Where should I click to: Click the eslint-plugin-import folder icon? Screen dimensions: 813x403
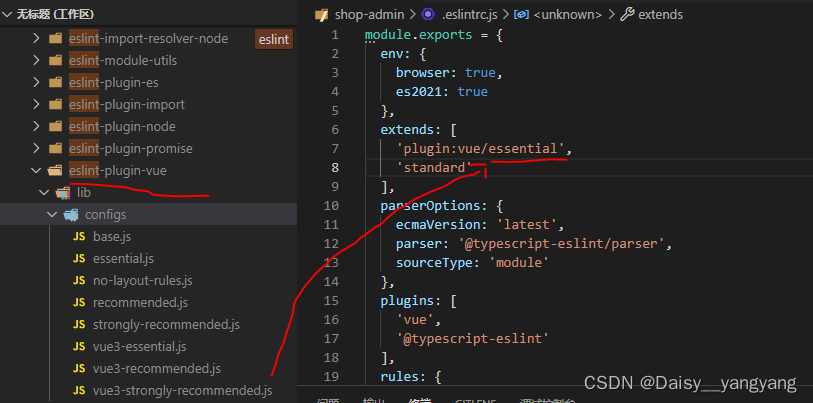tap(55, 105)
